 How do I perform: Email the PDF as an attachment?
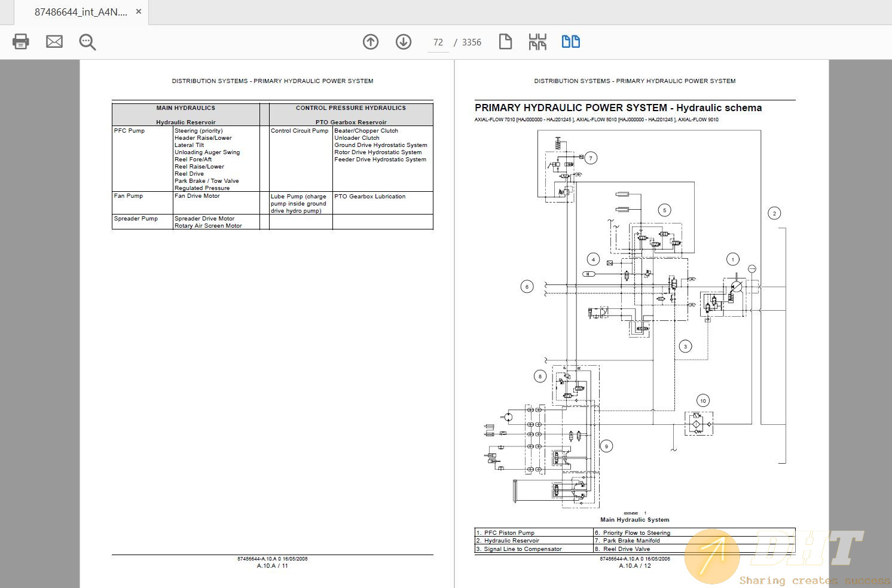click(x=54, y=42)
